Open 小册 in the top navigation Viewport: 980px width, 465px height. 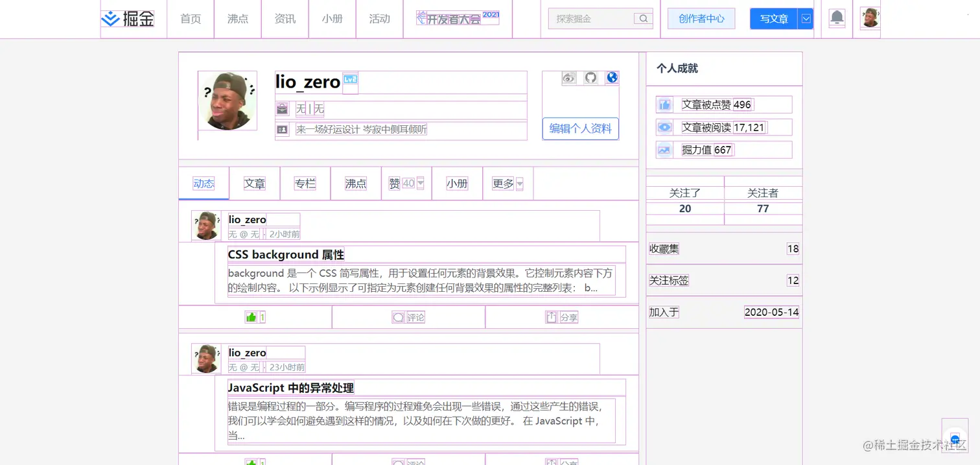pyautogui.click(x=332, y=19)
